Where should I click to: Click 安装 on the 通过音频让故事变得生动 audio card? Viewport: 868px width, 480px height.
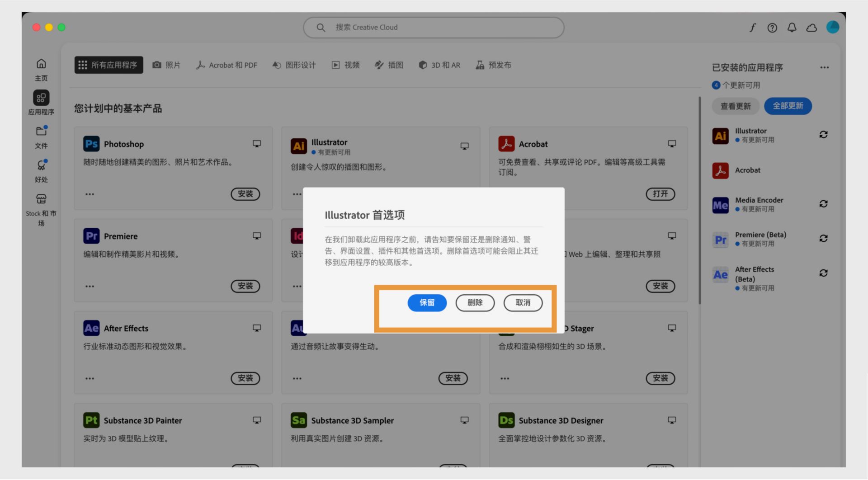pyautogui.click(x=453, y=378)
